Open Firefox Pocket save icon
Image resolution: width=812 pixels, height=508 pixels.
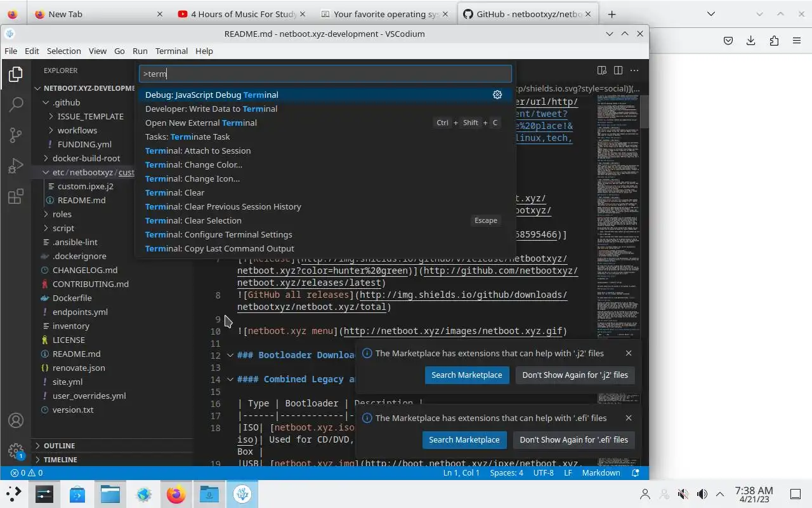coord(728,41)
